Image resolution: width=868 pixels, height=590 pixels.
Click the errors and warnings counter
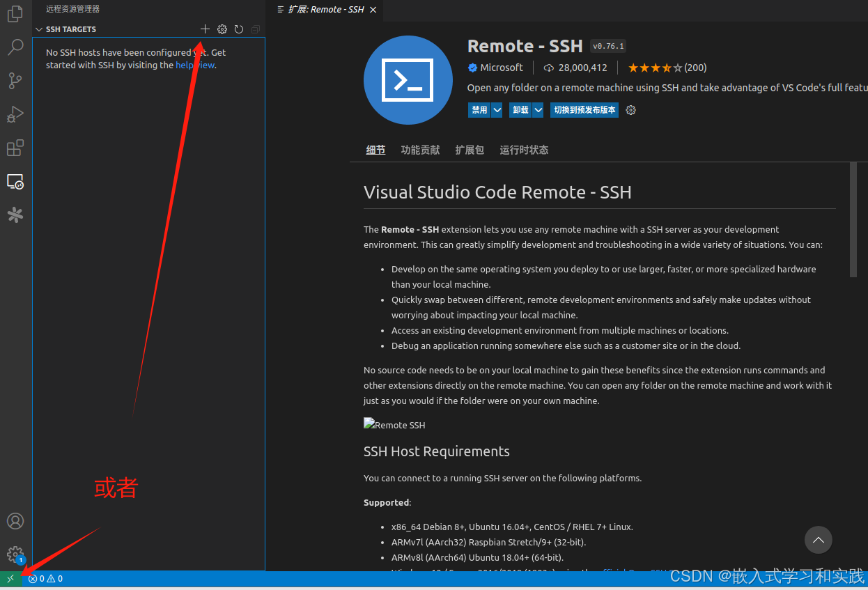tap(45, 578)
